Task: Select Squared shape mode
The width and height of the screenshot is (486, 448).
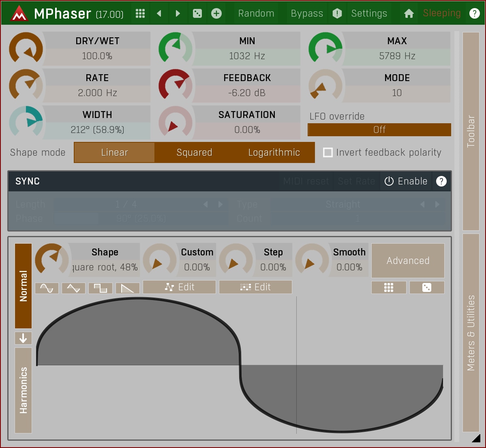Action: pos(194,152)
